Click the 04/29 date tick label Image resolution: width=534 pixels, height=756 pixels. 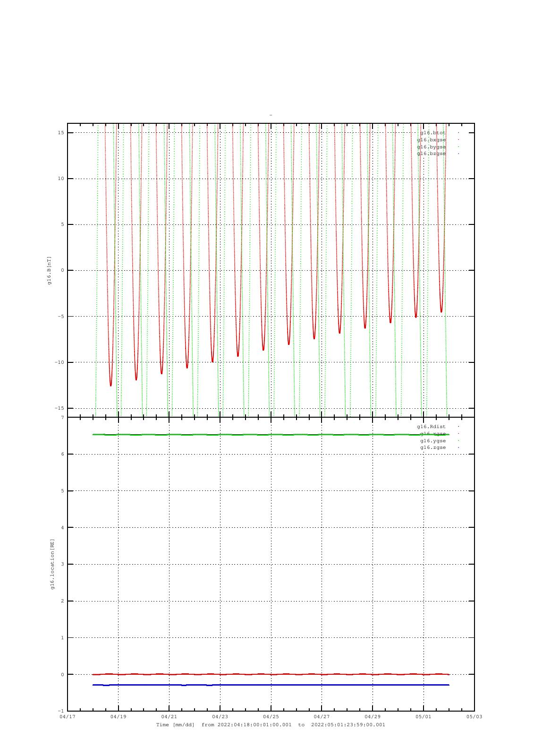pyautogui.click(x=373, y=717)
